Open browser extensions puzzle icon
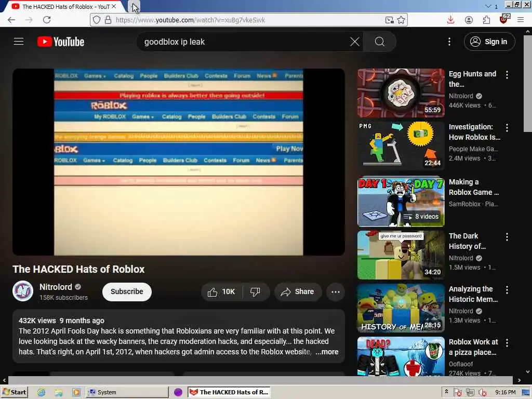 [x=486, y=20]
